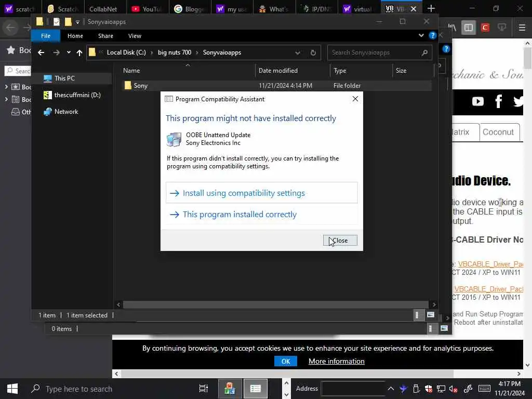532x399 pixels.
Task: Click Type here to search box
Action: click(79, 389)
